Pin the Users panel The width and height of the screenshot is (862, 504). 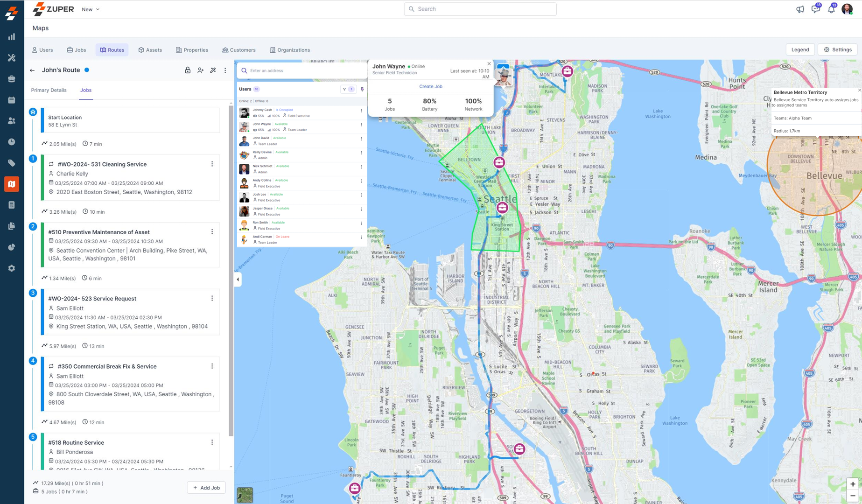[363, 89]
